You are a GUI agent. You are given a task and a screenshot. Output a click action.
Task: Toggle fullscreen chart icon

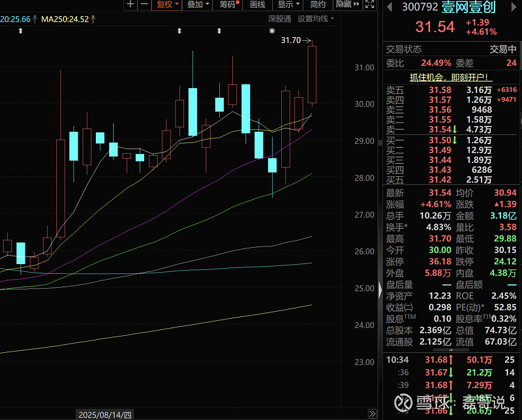(369, 5)
